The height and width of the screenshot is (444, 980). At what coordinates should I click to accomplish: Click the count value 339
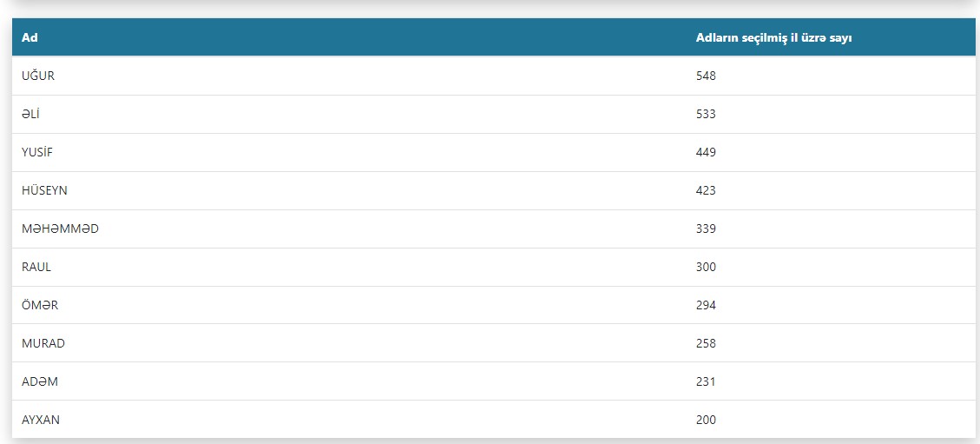[706, 229]
